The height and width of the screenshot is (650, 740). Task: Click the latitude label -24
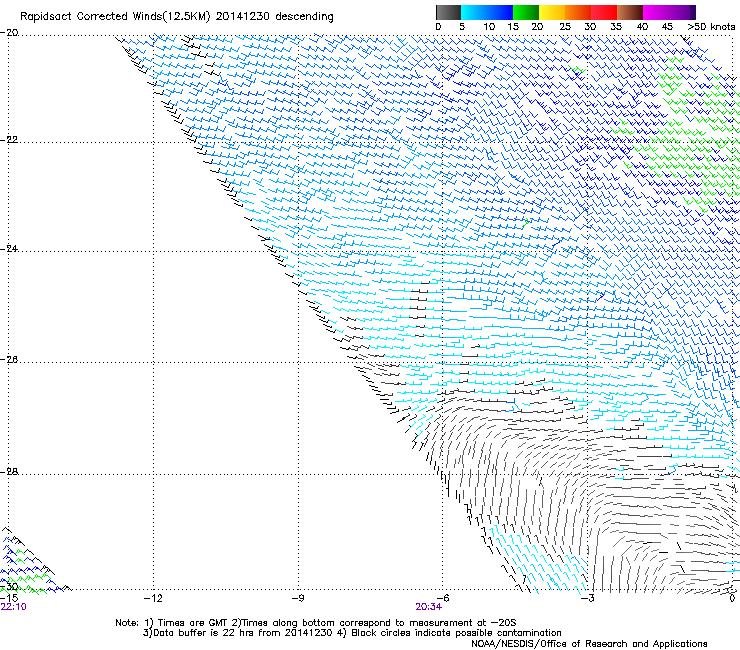tap(9, 248)
